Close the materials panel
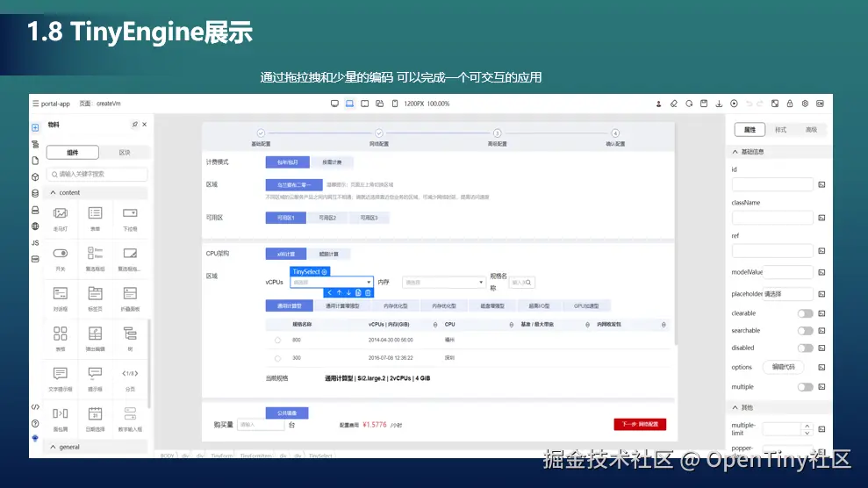Screen dimensions: 868x488 [145, 125]
